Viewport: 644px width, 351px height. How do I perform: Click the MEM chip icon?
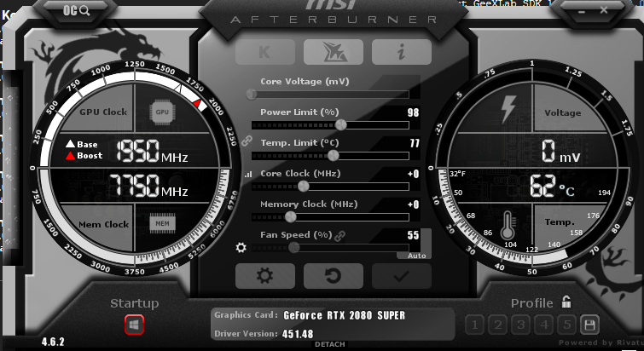click(162, 223)
